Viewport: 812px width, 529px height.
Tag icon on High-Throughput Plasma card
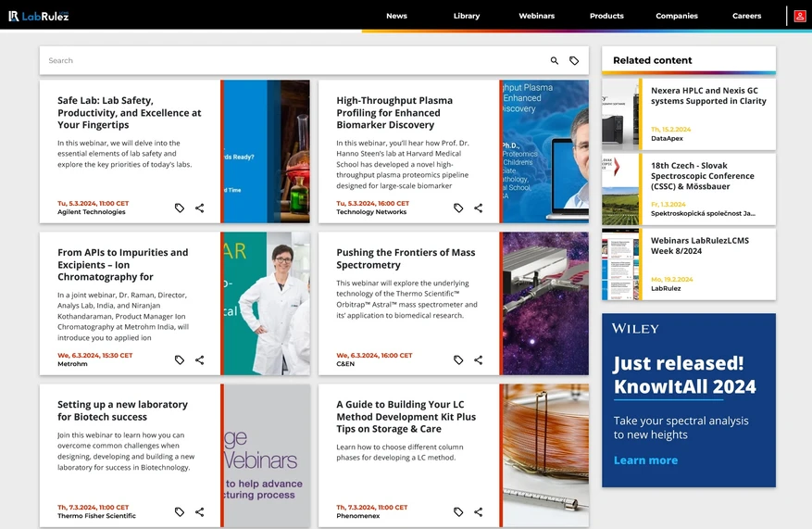pos(458,208)
